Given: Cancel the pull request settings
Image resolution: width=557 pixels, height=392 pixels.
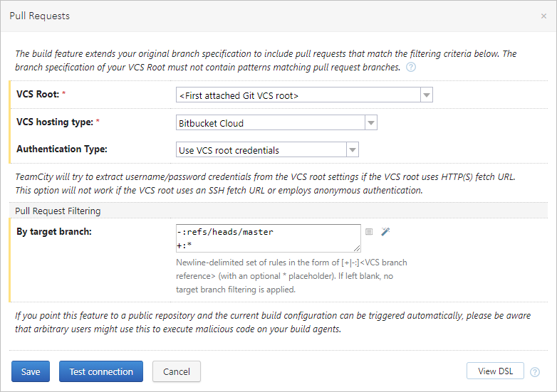Looking at the screenshot, I should (177, 371).
